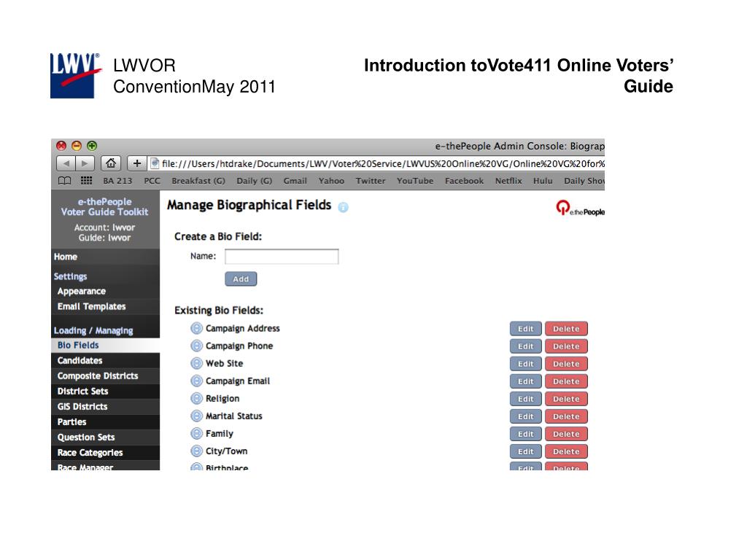The width and height of the screenshot is (747, 560).
Task: Open the Daily (G) bookmark
Action: tap(255, 181)
